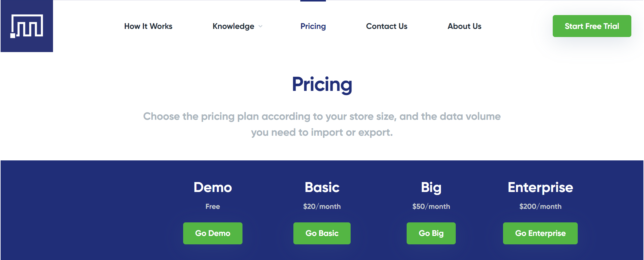Select the Go Enterprise button

pos(540,233)
